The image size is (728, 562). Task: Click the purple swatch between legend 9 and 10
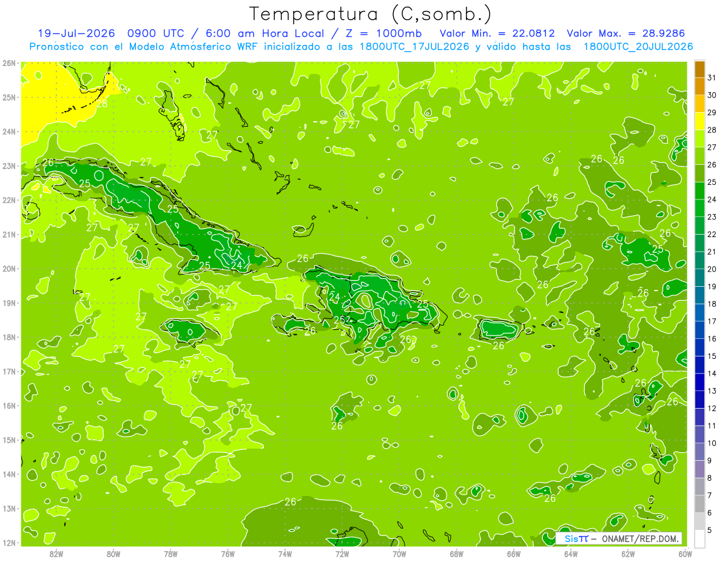pos(699,452)
